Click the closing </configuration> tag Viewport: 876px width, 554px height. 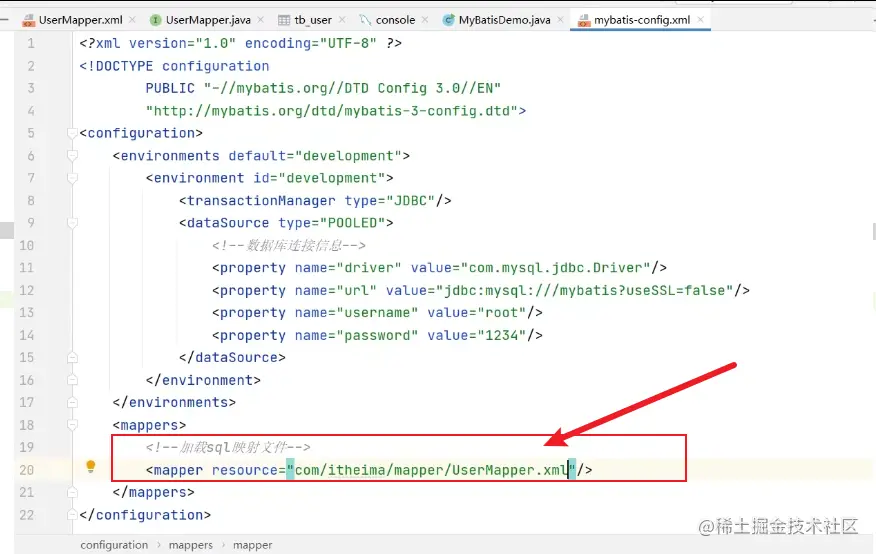[x=145, y=514]
